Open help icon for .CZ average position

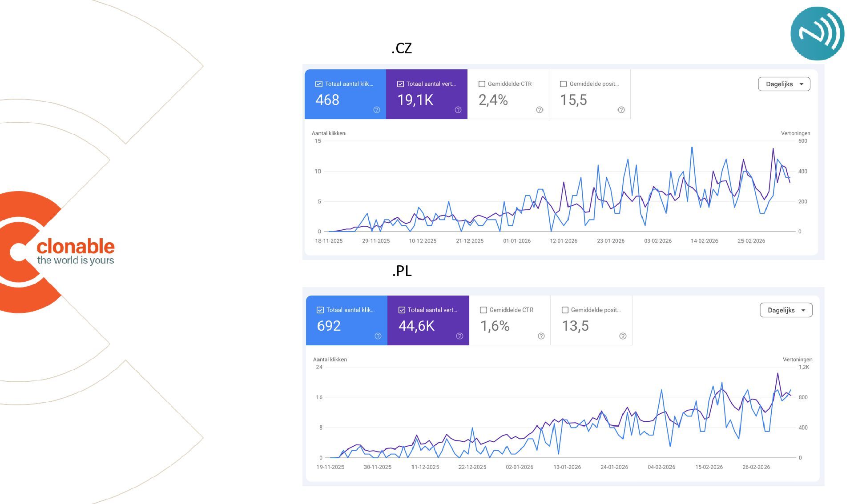click(621, 110)
